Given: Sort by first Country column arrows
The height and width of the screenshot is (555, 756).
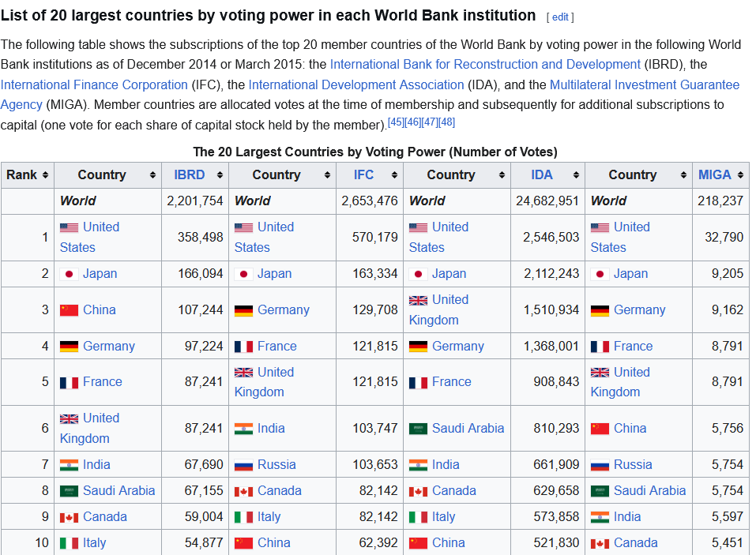Looking at the screenshot, I should click(152, 175).
